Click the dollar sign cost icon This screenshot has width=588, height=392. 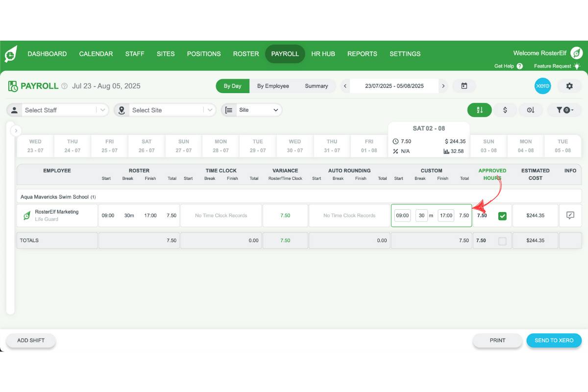pos(505,110)
